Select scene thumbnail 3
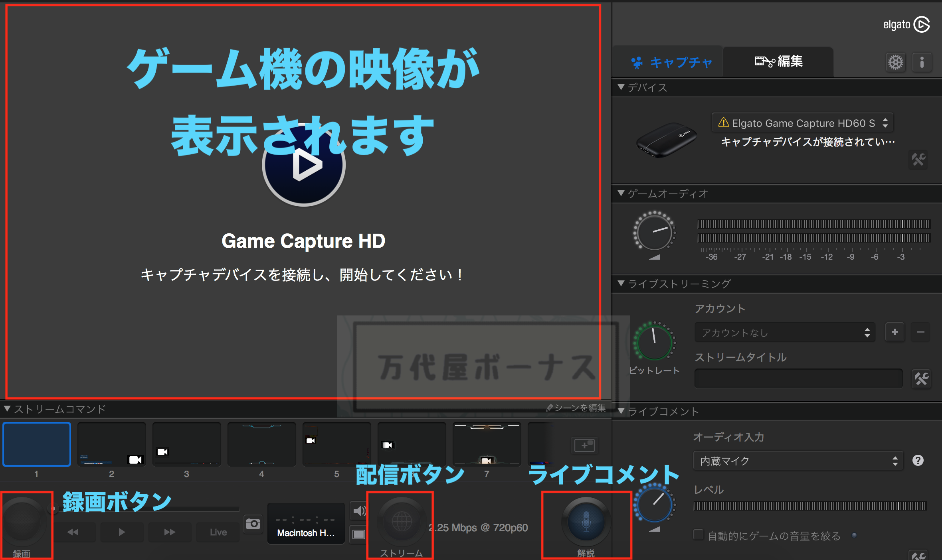Viewport: 942px width, 560px height. (186, 444)
